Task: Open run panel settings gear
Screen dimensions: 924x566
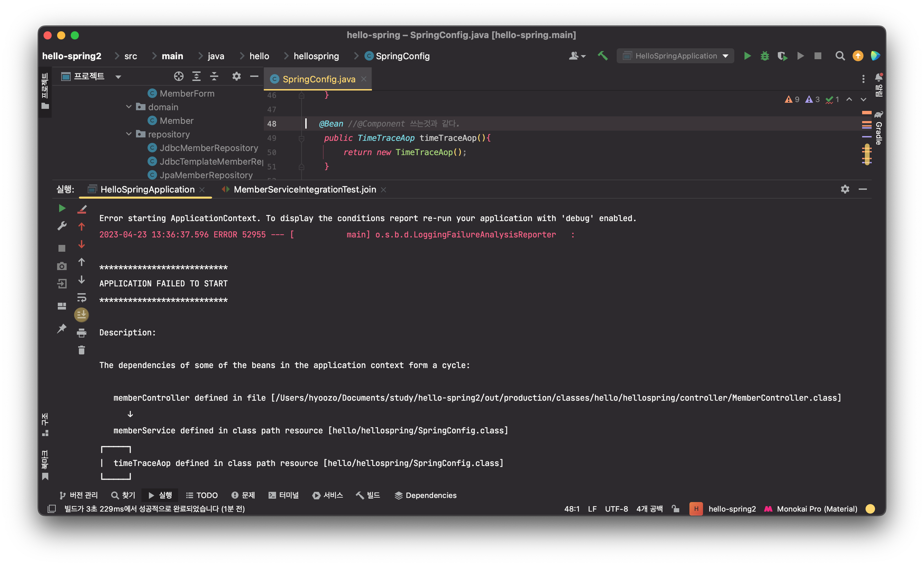Action: point(845,189)
